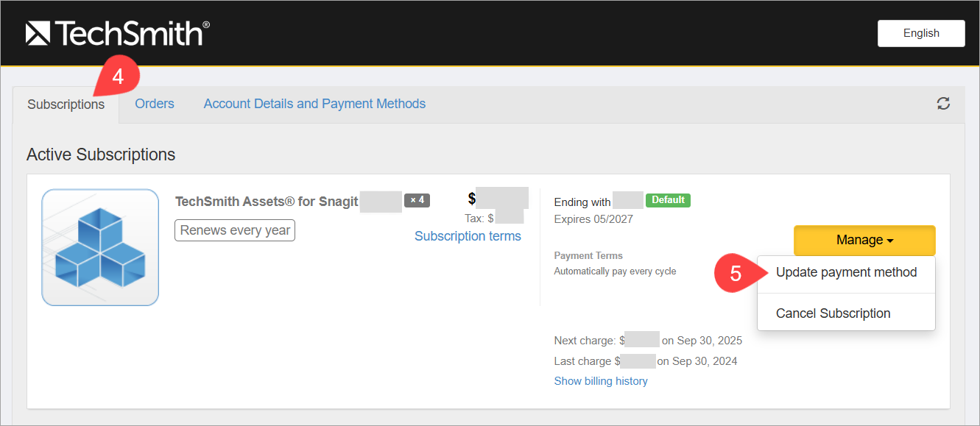
Task: Click the refresh icon in the tab bar
Action: click(x=943, y=104)
